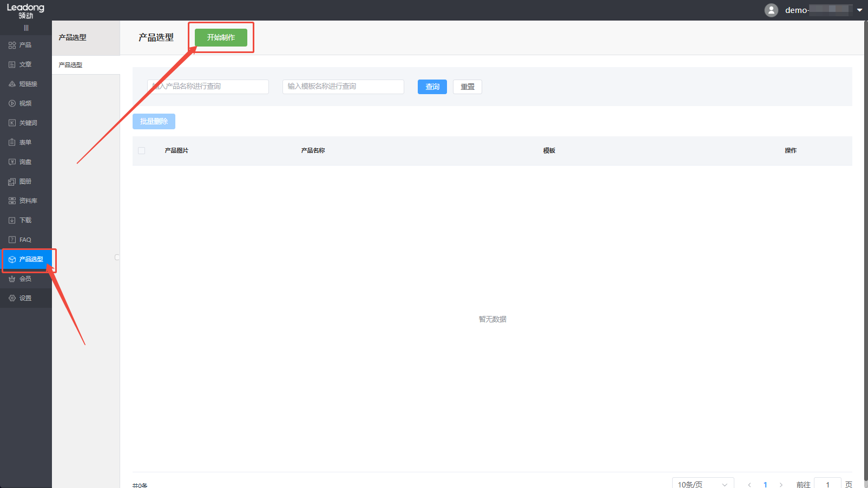Screen dimensions: 868x488
Task: Go to 资料库 via sidebar icon
Action: [x=12, y=201]
